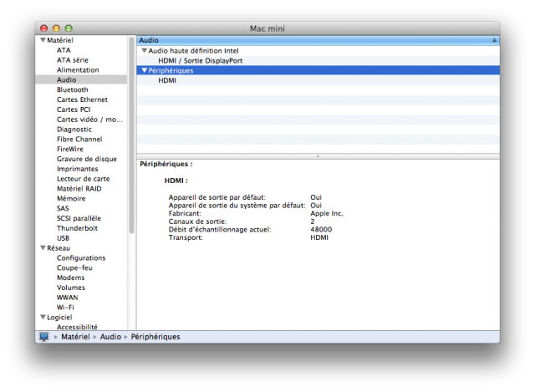Click Audio in the path bar

(x=110, y=337)
